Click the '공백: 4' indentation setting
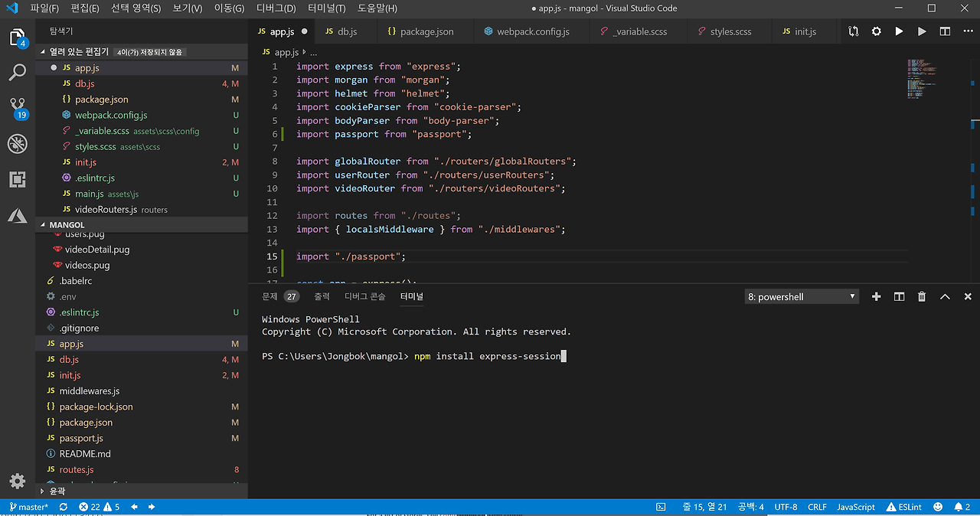The width and height of the screenshot is (980, 516). [x=751, y=507]
